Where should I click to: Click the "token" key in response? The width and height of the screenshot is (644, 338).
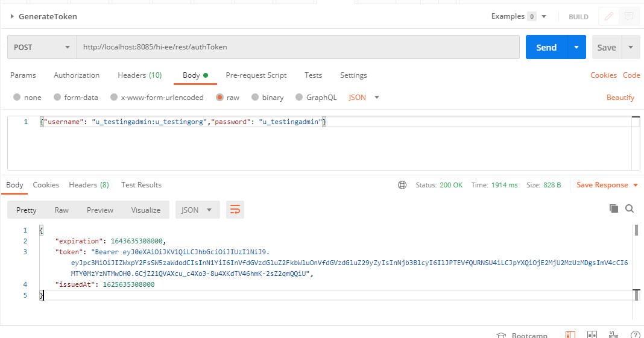[69, 252]
